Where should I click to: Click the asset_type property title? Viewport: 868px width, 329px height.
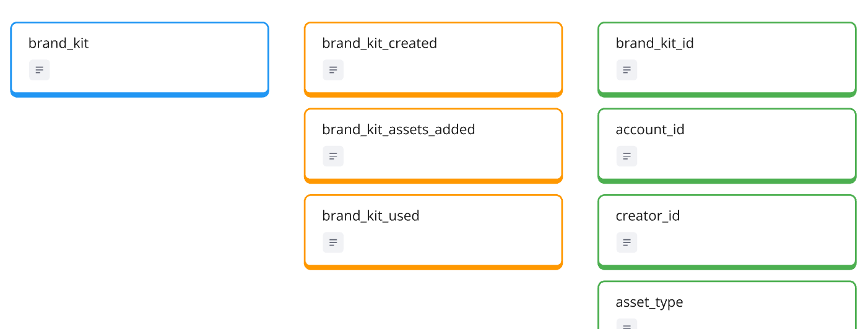pyautogui.click(x=649, y=302)
